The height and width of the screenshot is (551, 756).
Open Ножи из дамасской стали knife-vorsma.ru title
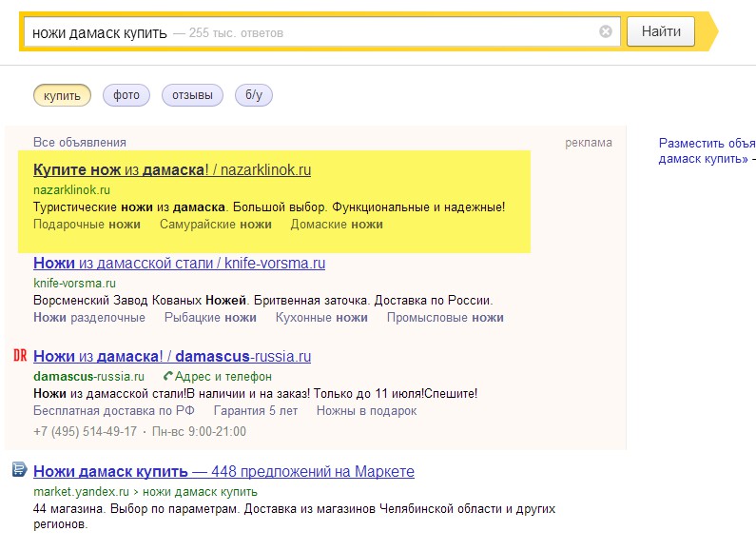(x=180, y=264)
